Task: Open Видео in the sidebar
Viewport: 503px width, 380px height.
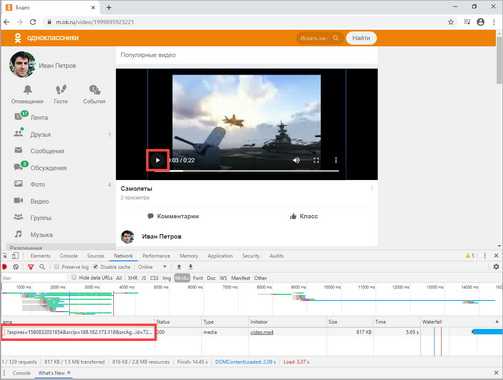Action: 40,201
